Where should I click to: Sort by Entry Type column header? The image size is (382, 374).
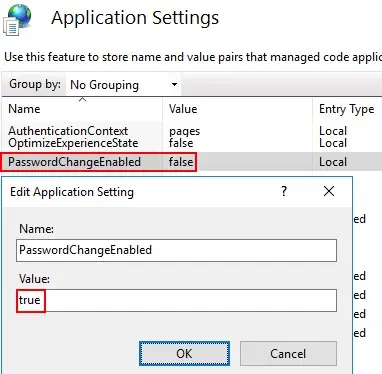[347, 109]
